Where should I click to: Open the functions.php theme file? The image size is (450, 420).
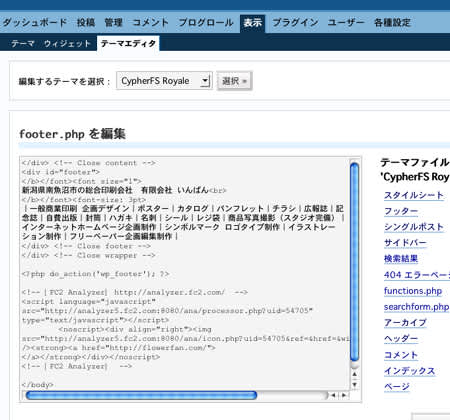tap(413, 291)
